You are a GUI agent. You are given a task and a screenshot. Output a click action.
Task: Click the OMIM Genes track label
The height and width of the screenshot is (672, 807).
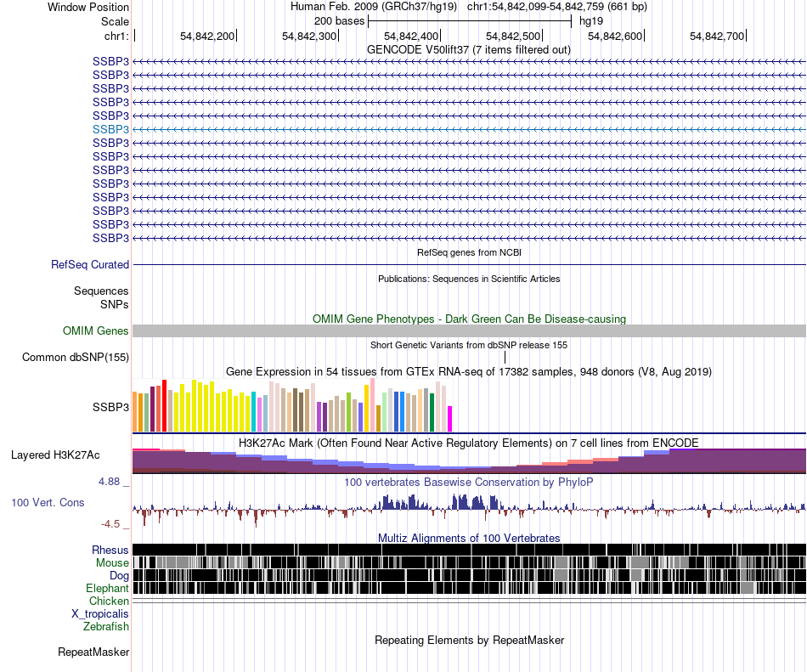(96, 330)
